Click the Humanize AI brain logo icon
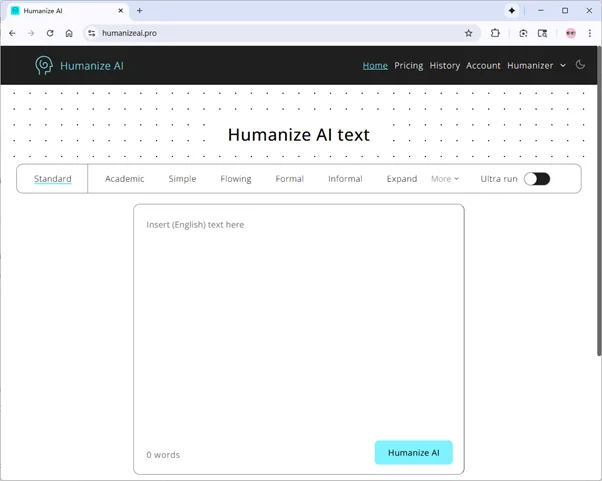Viewport: 602px width, 481px height. tap(44, 66)
